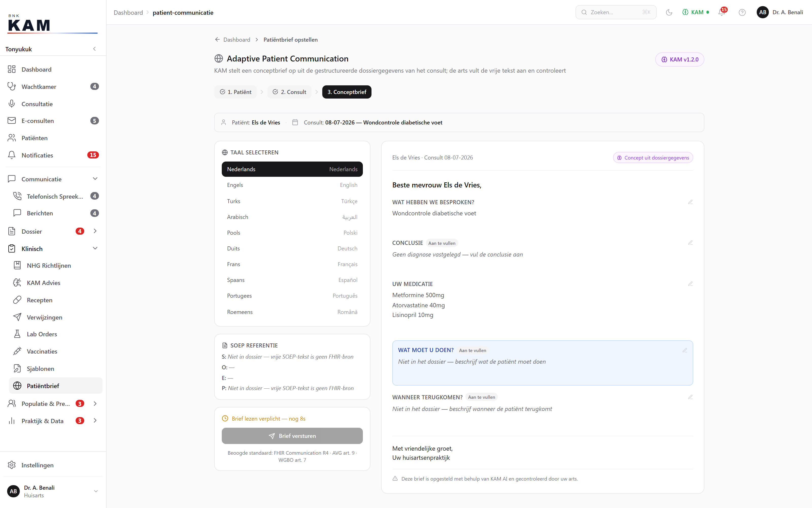Screen dimensions: 812x508
Task: Select Turks as letter language
Action: 292,201
